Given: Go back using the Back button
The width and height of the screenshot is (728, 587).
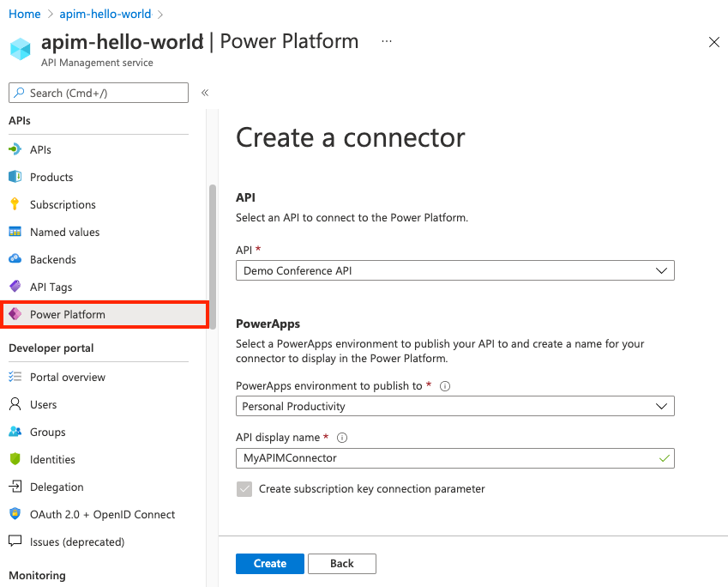Looking at the screenshot, I should click(341, 564).
